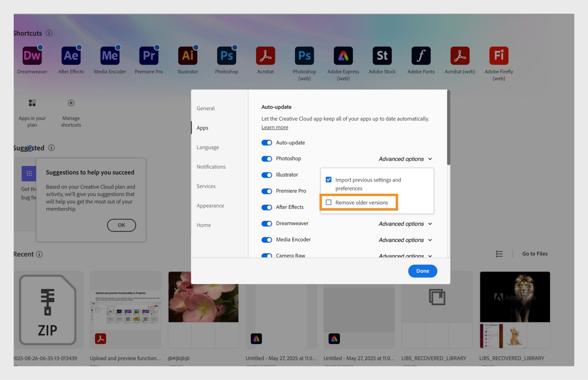Launch After Effects from shortcuts

71,56
